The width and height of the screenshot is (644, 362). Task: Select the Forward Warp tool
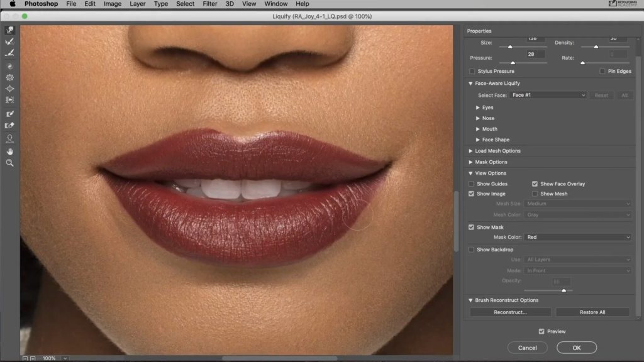(9, 29)
